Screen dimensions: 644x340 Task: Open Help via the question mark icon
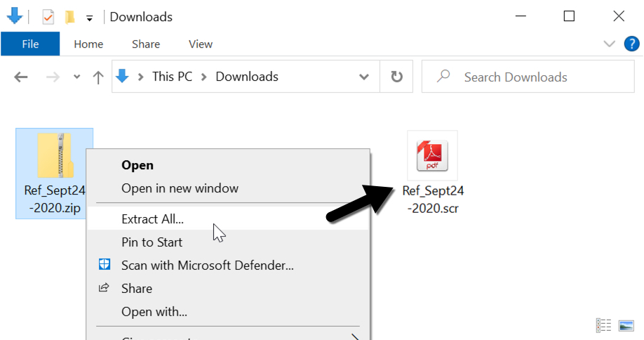coord(631,44)
